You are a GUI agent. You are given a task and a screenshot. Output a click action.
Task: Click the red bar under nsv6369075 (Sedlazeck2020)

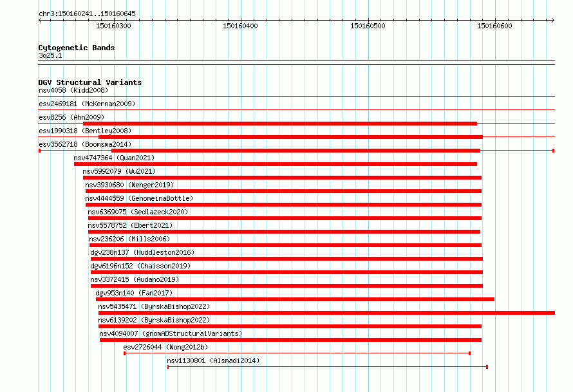click(x=285, y=218)
